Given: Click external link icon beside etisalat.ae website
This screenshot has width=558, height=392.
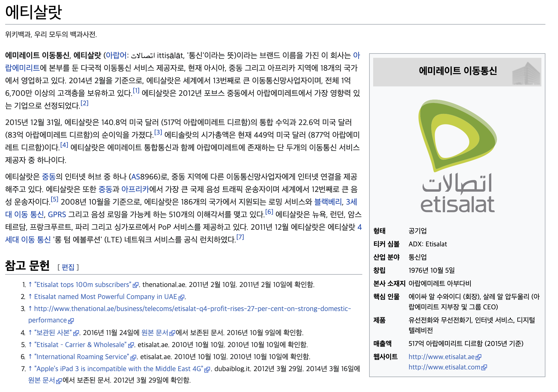Looking at the screenshot, I should [479, 357].
